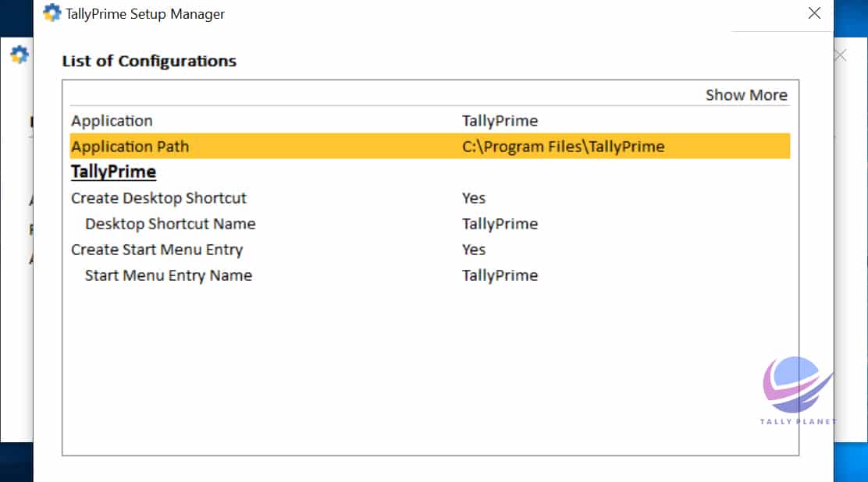Click the path C:\Program Files\TallyPrime

[x=563, y=146]
